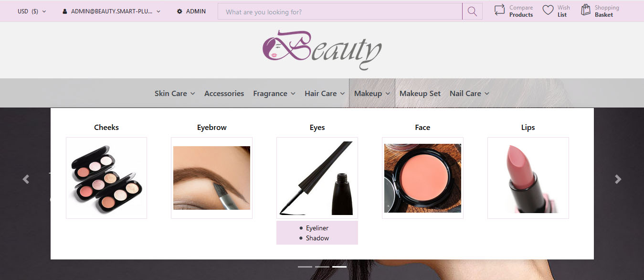
Task: Expand the Skin Care menu
Action: pyautogui.click(x=174, y=94)
